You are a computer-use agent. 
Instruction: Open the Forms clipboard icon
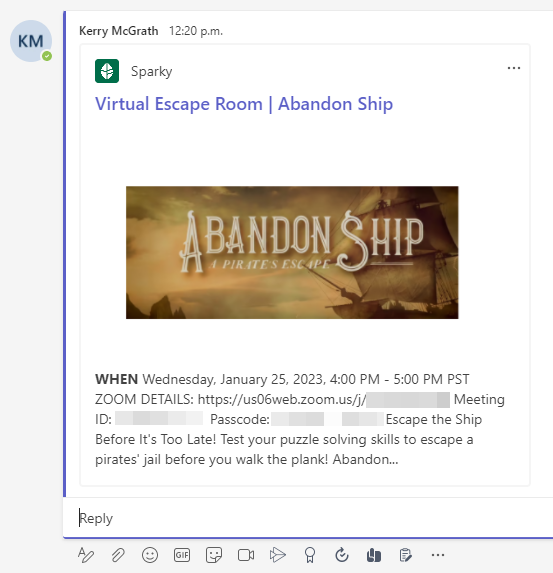pos(405,555)
